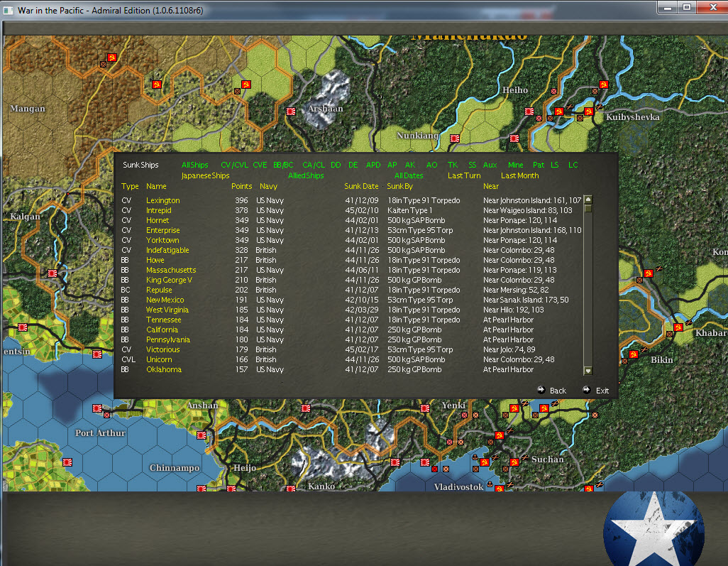Show only Allied Ships
The height and width of the screenshot is (566, 728).
tap(306, 175)
